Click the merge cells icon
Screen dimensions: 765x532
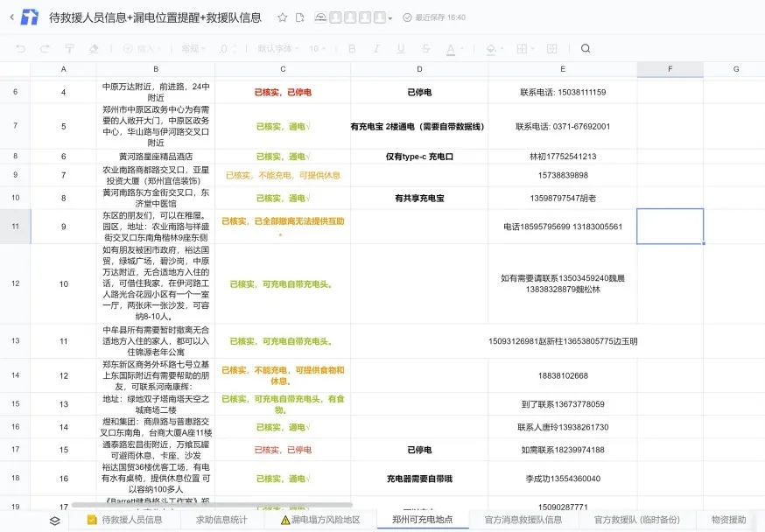(x=551, y=48)
